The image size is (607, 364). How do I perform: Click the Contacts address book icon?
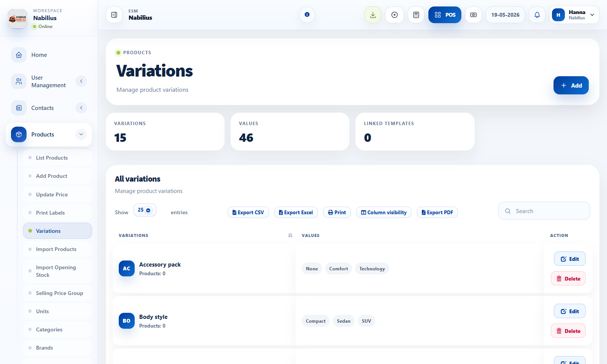coord(19,108)
